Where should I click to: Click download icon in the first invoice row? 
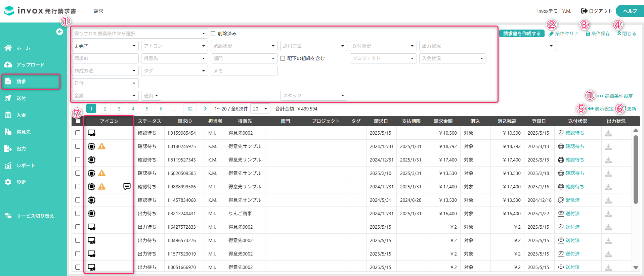[608, 133]
